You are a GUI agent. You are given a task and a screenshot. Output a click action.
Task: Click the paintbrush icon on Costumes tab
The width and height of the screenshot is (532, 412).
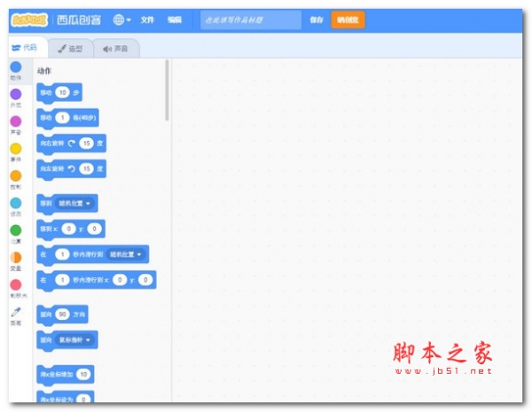click(62, 49)
